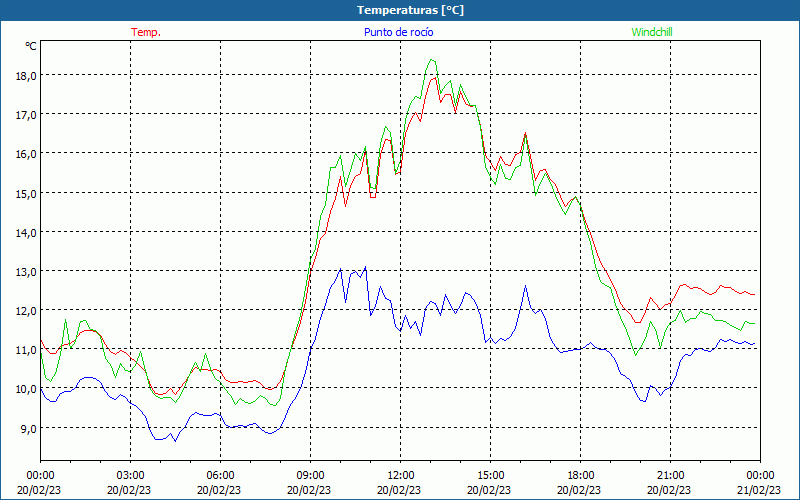Click the Temperaturas [°C] chart title
The image size is (800, 500).
(410, 10)
